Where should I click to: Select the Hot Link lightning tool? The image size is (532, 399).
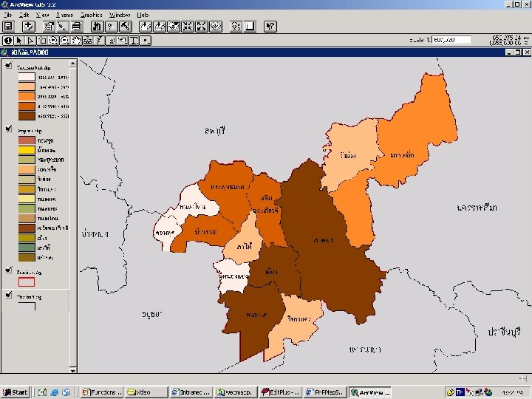pyautogui.click(x=100, y=41)
